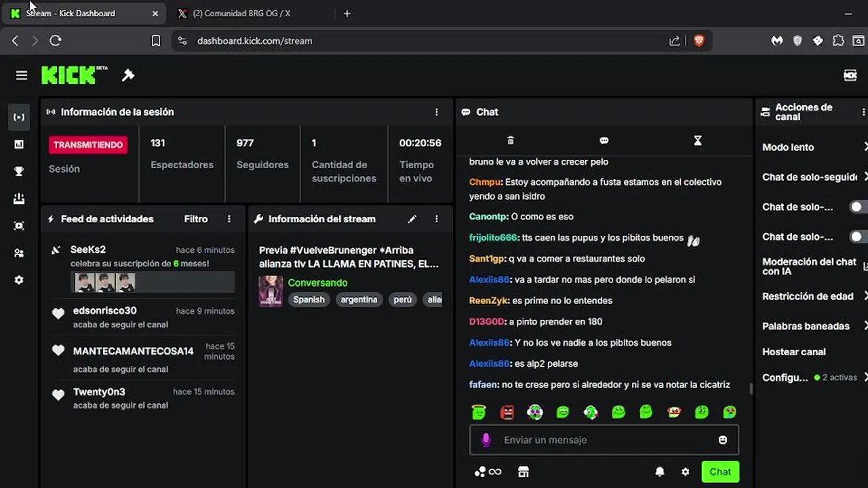This screenshot has width=868, height=488.
Task: Click the KICK beta logo
Action: click(75, 75)
